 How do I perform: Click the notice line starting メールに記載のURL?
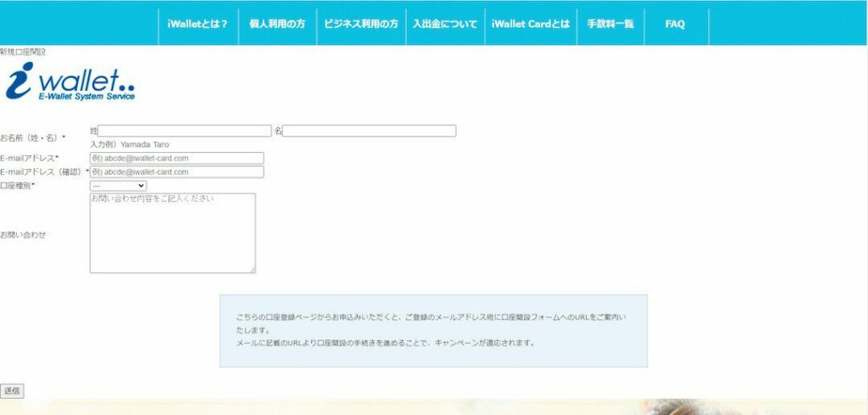point(387,343)
